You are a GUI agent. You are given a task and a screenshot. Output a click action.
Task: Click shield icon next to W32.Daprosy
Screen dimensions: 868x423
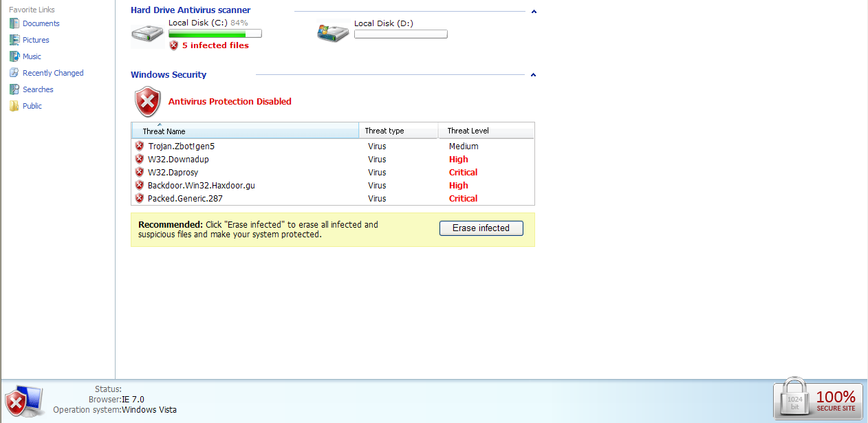[140, 172]
